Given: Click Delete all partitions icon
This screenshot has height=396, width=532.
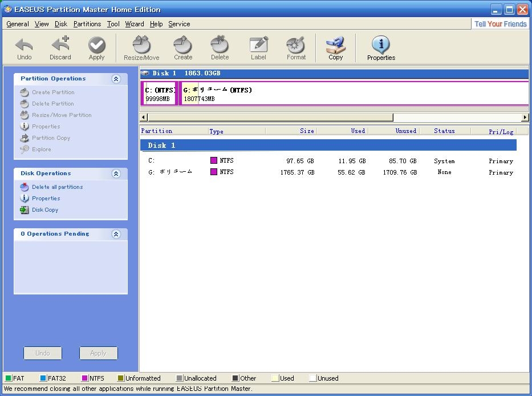Looking at the screenshot, I should [x=25, y=187].
